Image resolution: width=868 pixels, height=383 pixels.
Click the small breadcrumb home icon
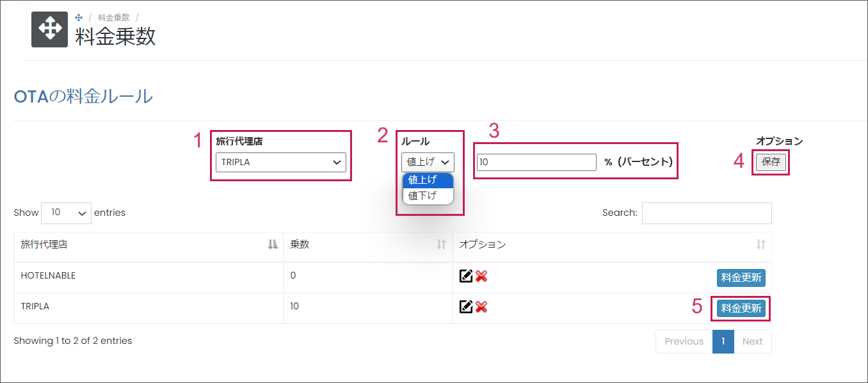(x=79, y=18)
